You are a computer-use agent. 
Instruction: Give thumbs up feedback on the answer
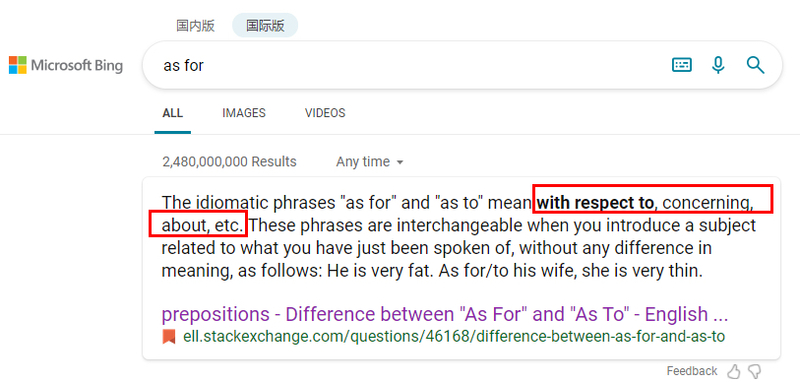pyautogui.click(x=733, y=371)
